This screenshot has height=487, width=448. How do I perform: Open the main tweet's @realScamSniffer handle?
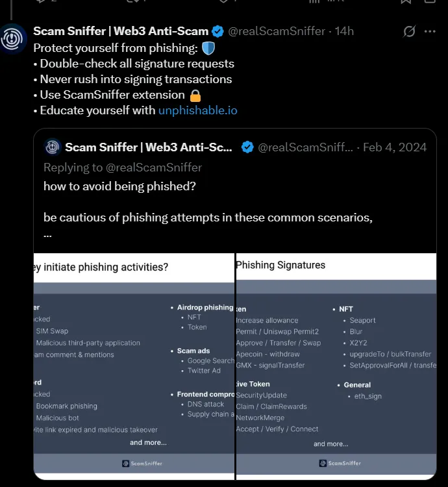pos(277,31)
